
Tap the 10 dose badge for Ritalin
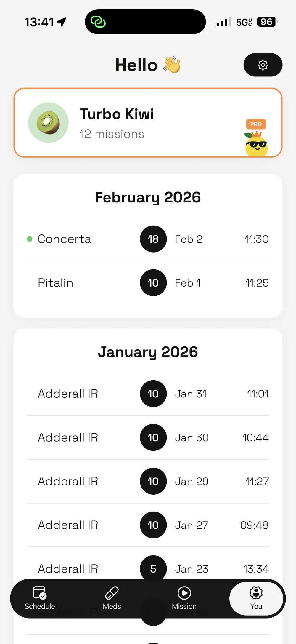(x=153, y=283)
